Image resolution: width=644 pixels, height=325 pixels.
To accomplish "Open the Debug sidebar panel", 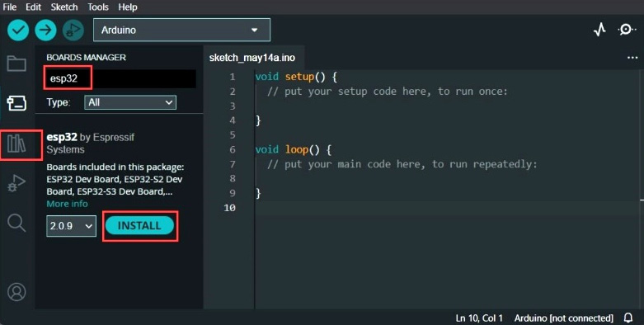I will click(16, 183).
